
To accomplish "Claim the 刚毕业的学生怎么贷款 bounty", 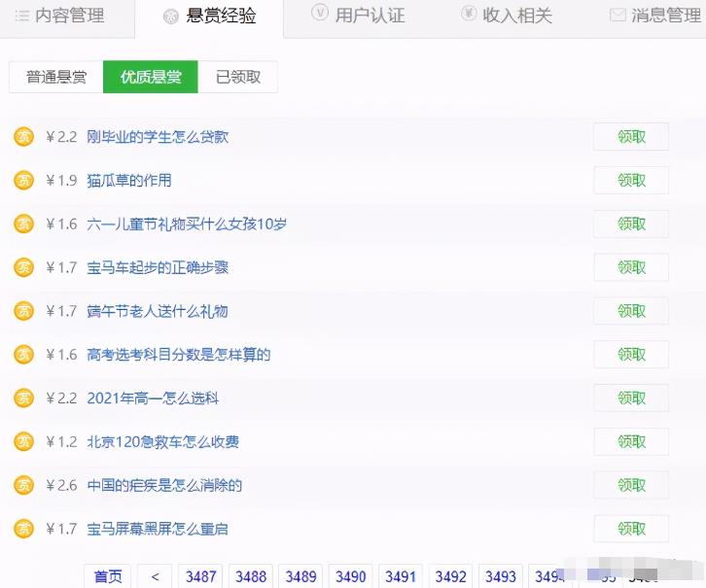I will click(631, 137).
